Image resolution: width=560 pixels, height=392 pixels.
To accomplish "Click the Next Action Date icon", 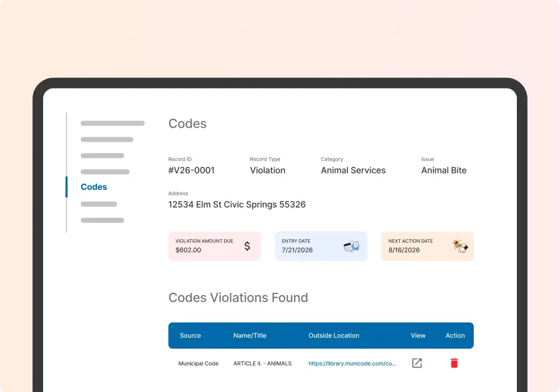I will (460, 246).
